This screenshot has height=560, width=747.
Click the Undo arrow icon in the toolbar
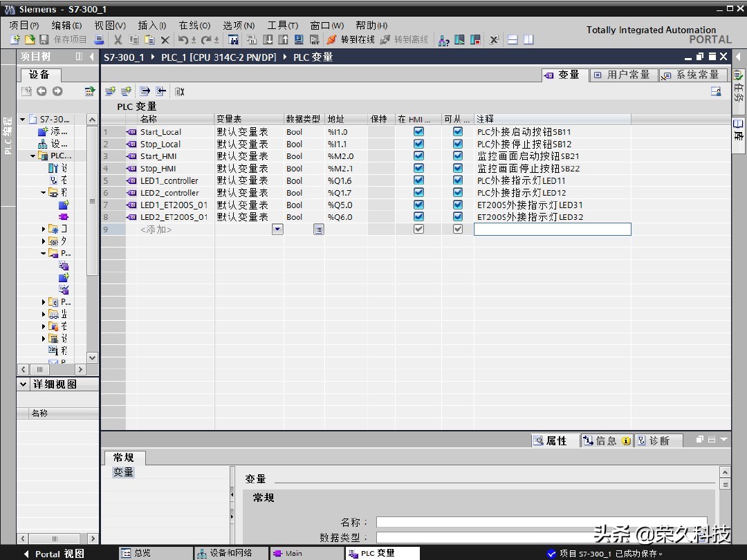183,39
